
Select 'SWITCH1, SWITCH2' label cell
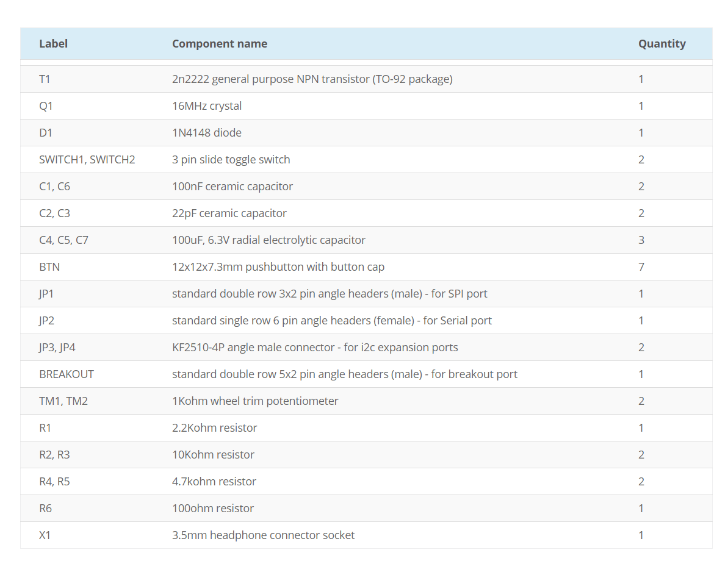click(x=87, y=160)
